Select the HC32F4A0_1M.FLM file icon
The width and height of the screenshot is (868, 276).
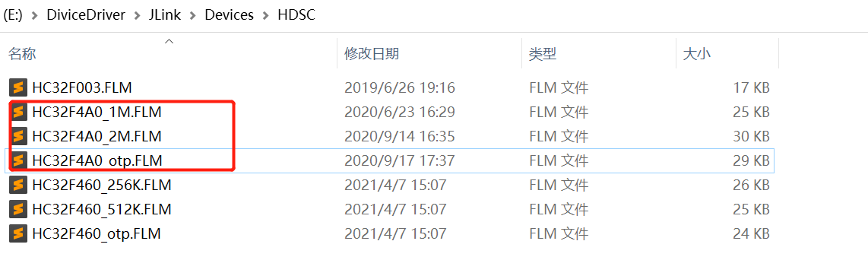click(x=19, y=112)
